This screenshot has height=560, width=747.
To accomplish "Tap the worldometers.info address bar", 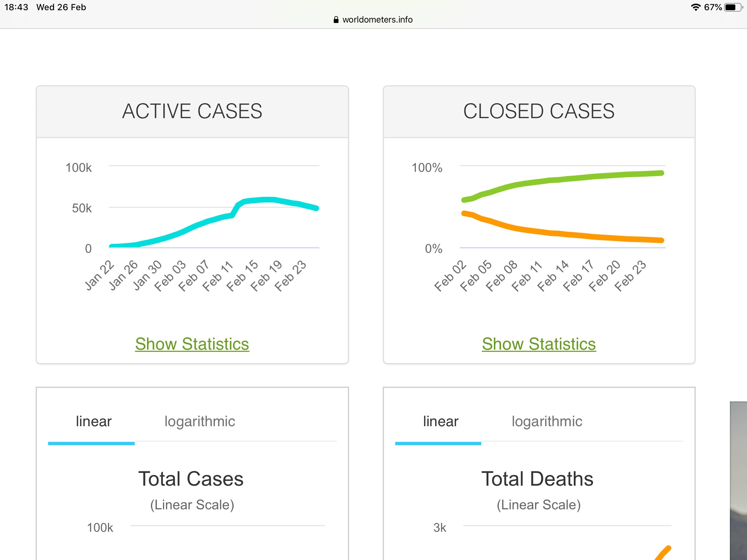I will pyautogui.click(x=377, y=20).
